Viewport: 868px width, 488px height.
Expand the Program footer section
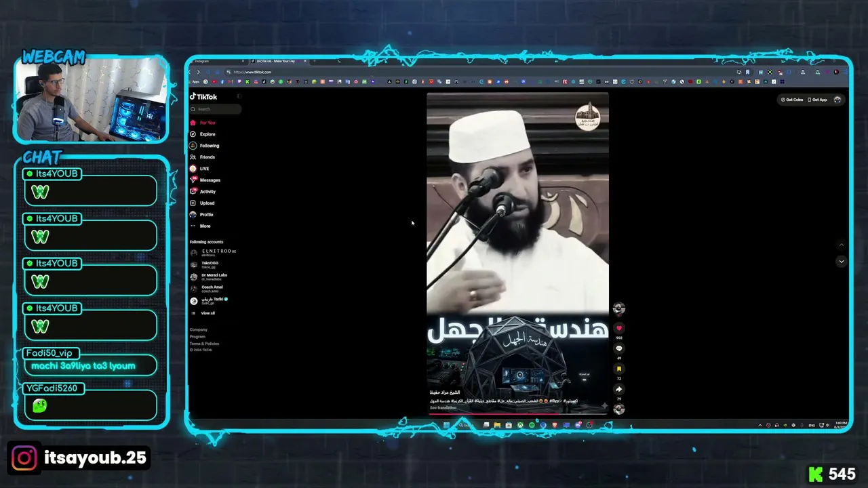[197, 337]
